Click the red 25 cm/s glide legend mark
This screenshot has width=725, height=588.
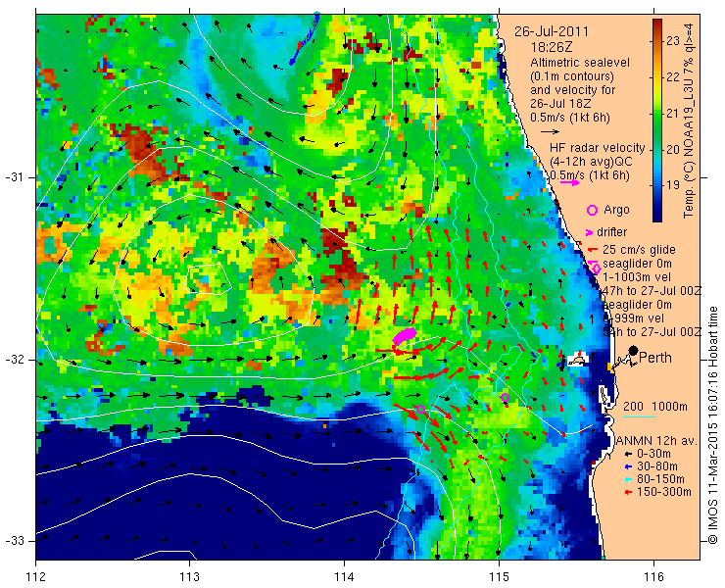pos(592,250)
